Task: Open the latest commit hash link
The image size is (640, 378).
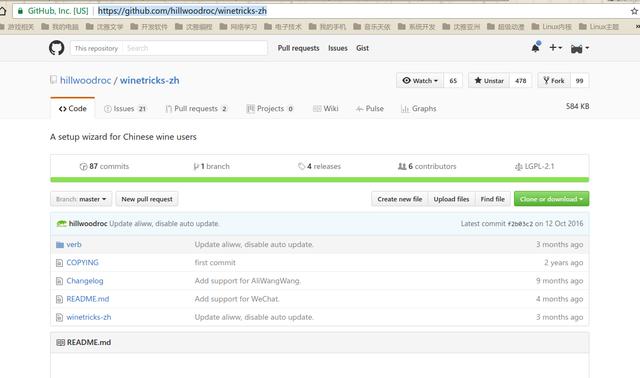Action: click(520, 224)
